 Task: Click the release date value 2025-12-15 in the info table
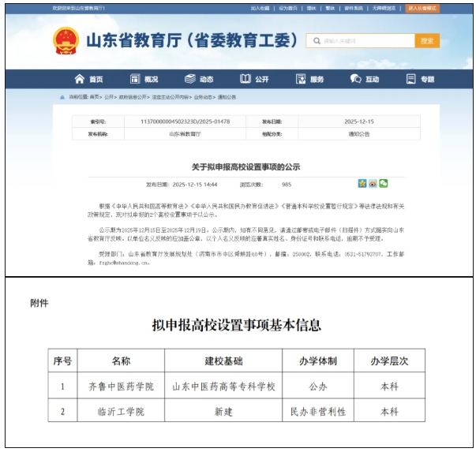[359, 121]
